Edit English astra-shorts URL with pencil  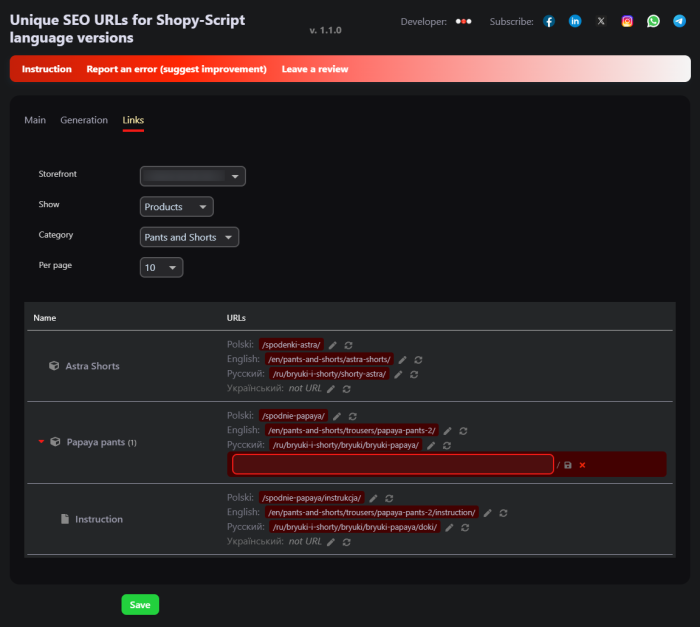pos(402,360)
